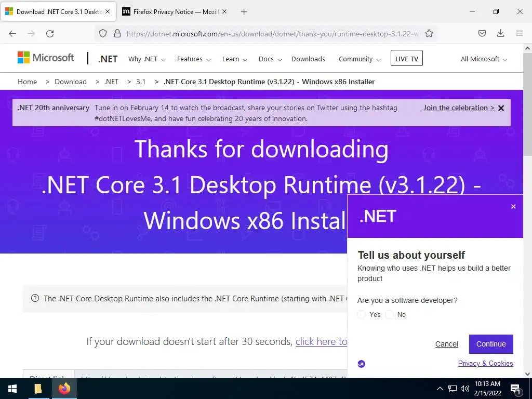
Task: Close the .NET survey popup
Action: click(x=513, y=207)
